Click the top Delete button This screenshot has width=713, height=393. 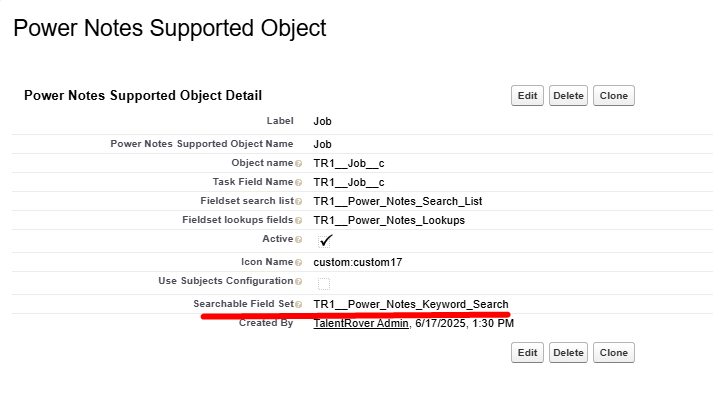(x=568, y=96)
